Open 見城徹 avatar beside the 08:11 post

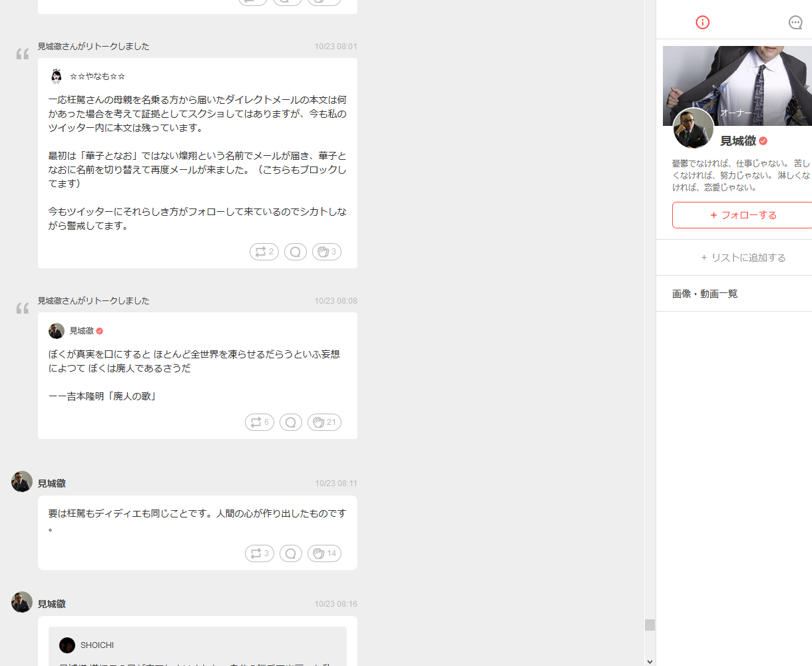point(22,482)
